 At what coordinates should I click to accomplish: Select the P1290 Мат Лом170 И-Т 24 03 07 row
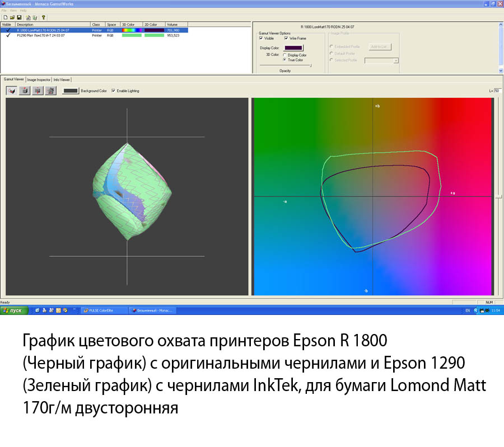point(94,35)
